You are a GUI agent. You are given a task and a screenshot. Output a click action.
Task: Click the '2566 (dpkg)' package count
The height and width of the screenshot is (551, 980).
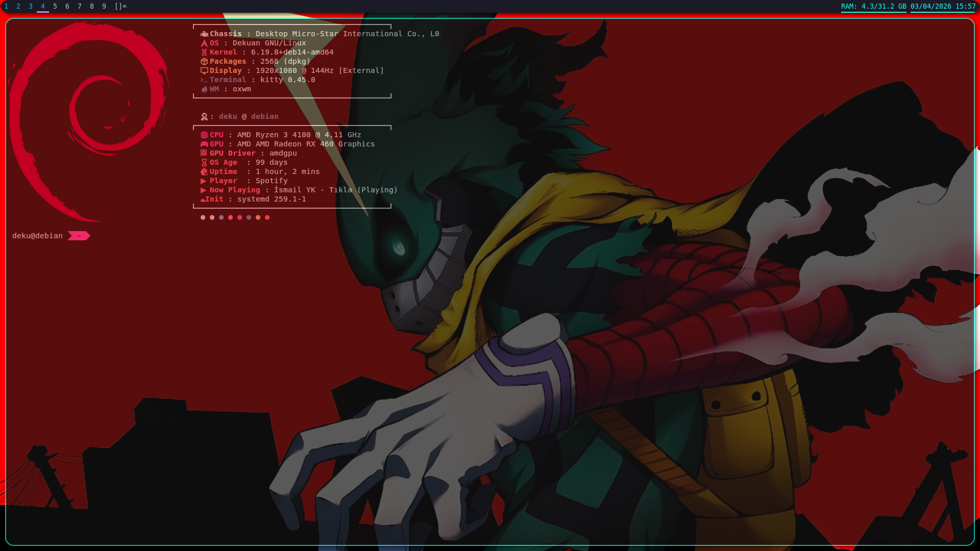(x=285, y=62)
